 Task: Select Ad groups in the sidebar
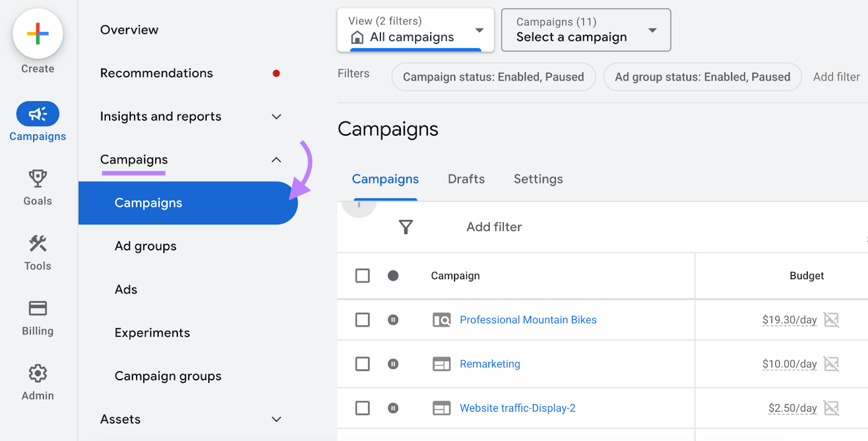(145, 246)
